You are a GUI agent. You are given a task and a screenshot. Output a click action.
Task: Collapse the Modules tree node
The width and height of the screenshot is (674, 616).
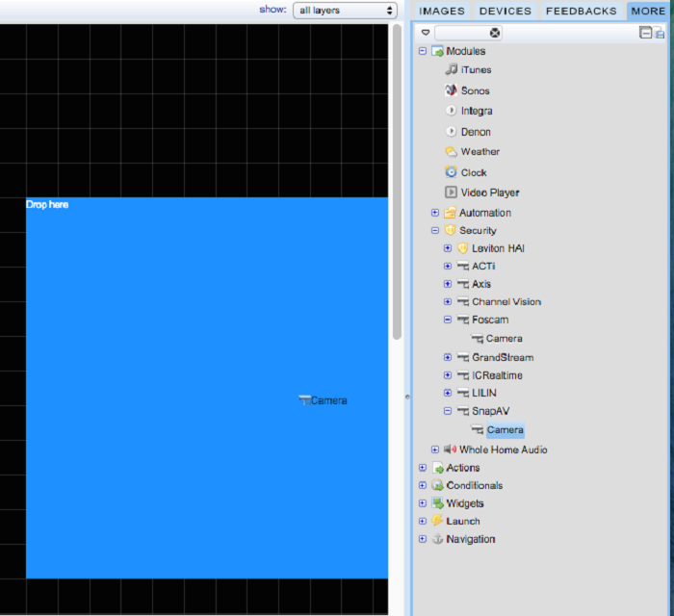[x=423, y=51]
